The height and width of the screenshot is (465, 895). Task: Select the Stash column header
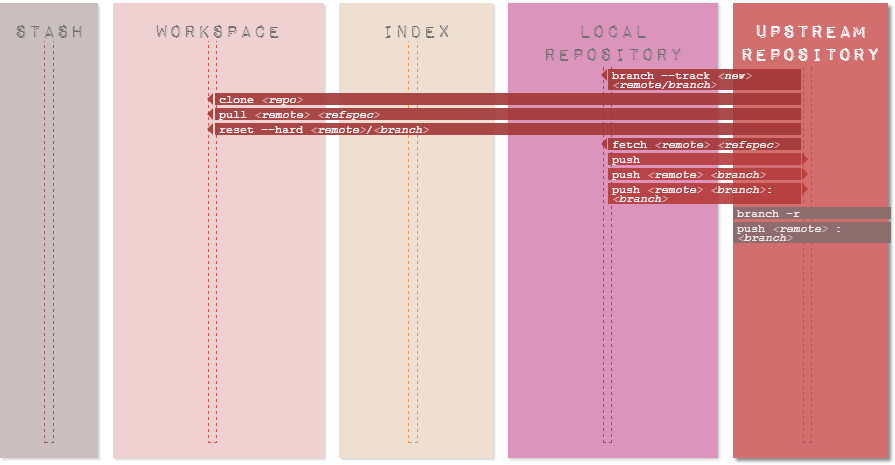pos(49,32)
